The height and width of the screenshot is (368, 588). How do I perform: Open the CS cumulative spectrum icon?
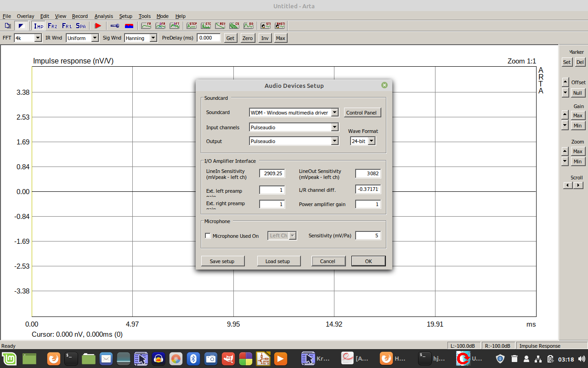234,26
